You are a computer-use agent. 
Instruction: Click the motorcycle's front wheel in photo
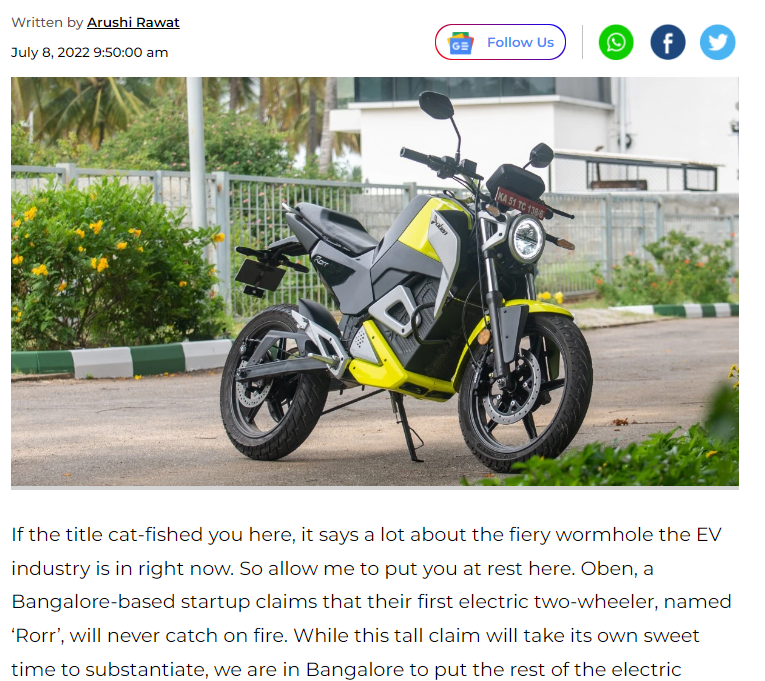(525, 390)
